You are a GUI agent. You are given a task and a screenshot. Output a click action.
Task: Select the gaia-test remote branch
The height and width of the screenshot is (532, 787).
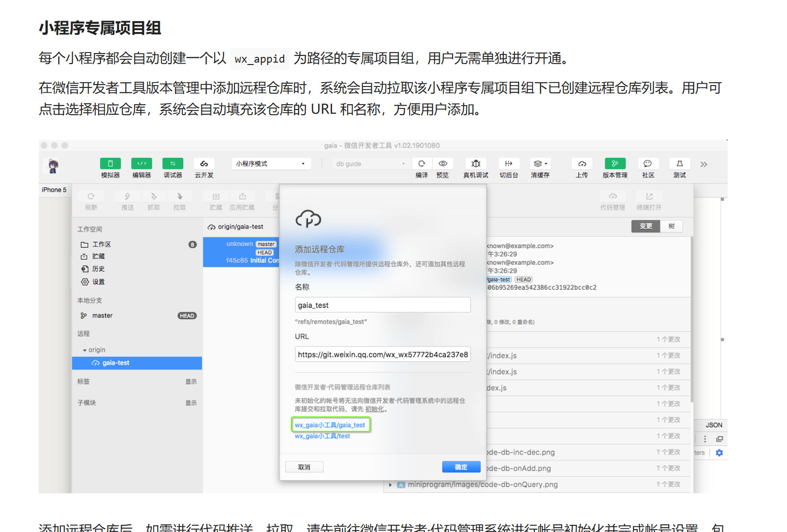[137, 363]
